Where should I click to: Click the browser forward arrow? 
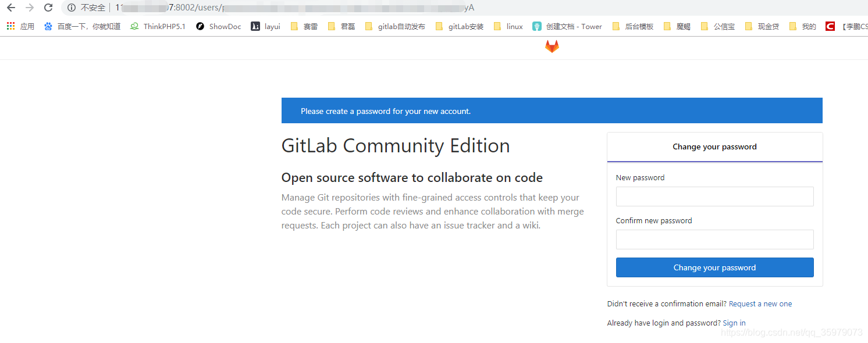(x=30, y=8)
